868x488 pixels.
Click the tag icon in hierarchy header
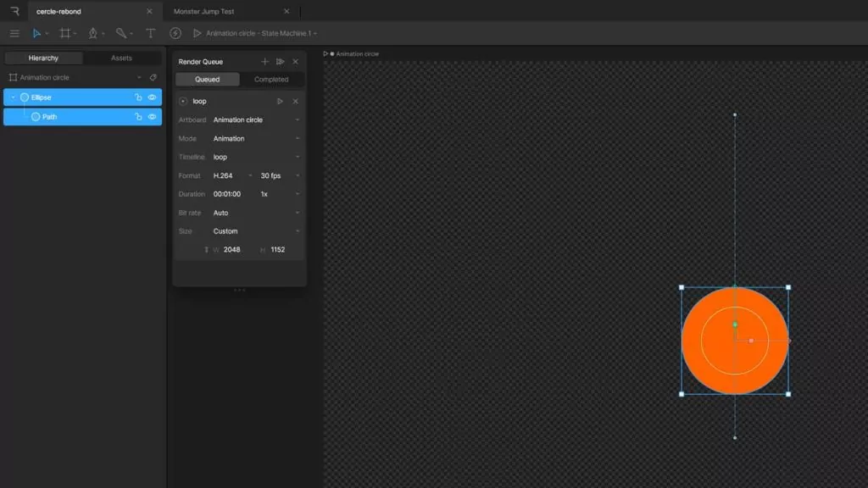pos(153,77)
